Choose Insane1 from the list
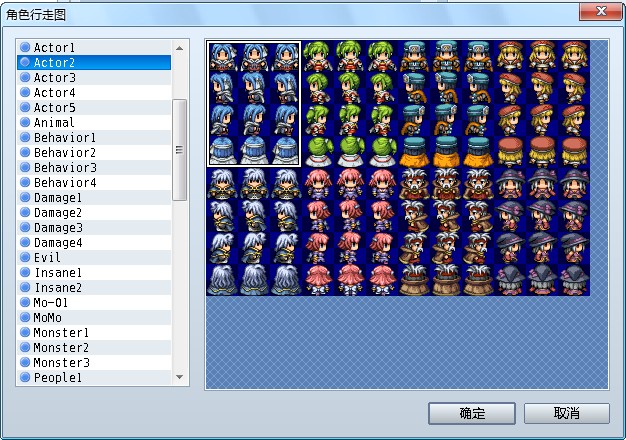Viewport: 626px width, 440px height. pos(94,273)
